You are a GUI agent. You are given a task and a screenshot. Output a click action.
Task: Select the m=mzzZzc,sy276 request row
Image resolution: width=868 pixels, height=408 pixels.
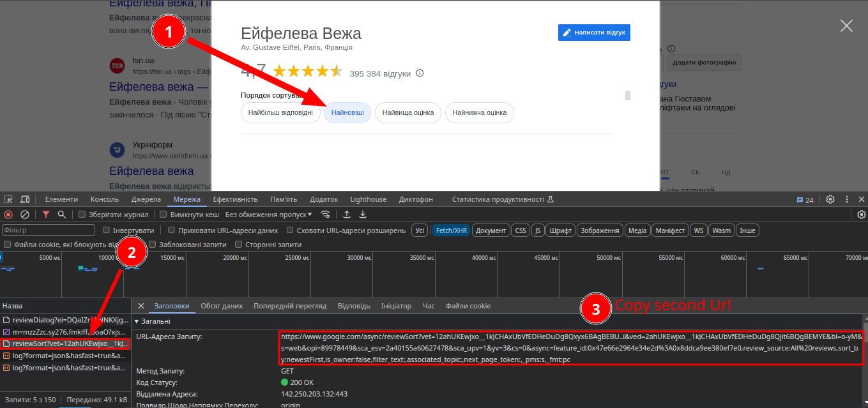[x=65, y=332]
